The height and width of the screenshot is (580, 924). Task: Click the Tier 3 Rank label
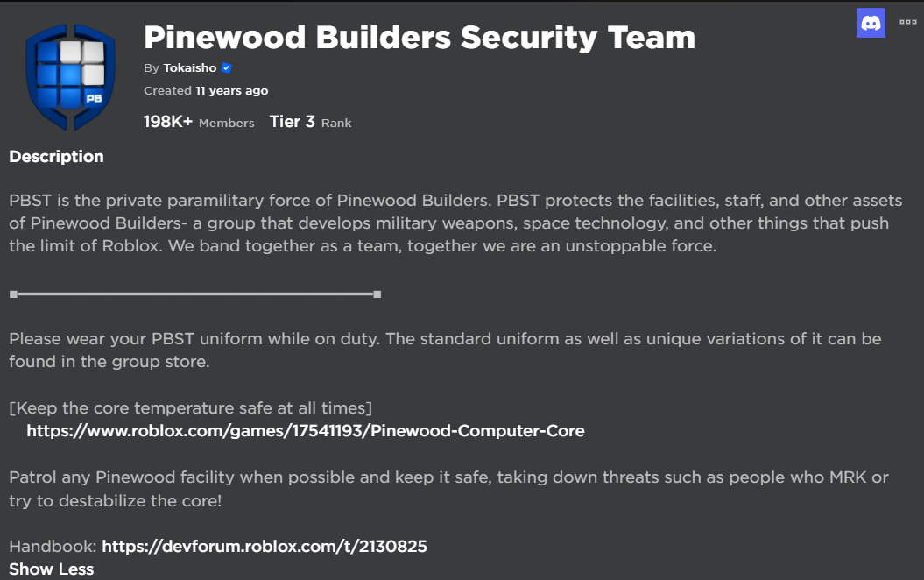310,122
